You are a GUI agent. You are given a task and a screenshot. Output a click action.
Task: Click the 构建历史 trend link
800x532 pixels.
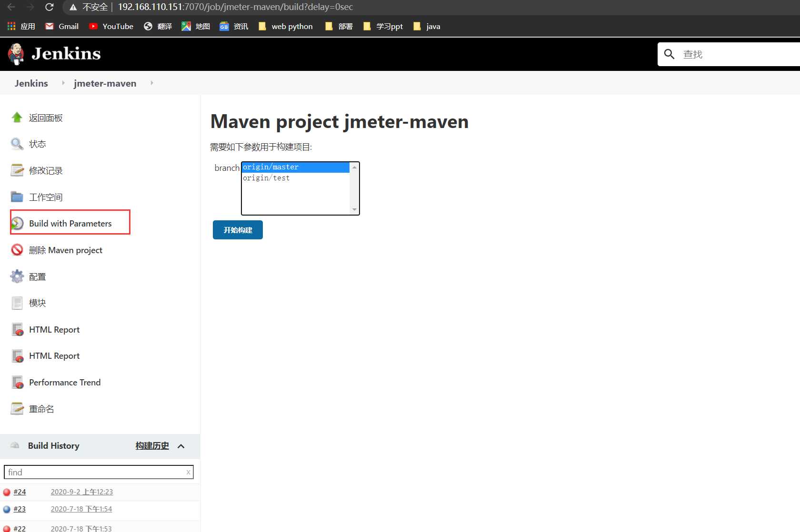(x=152, y=445)
